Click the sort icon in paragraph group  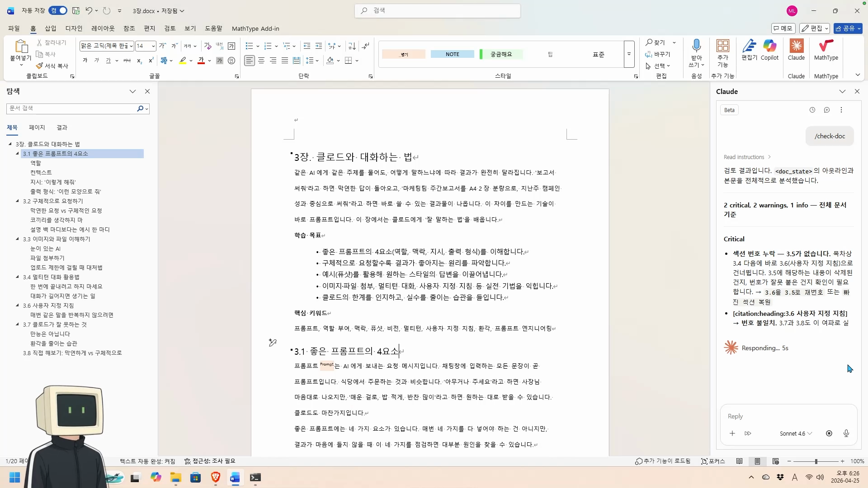pos(352,46)
